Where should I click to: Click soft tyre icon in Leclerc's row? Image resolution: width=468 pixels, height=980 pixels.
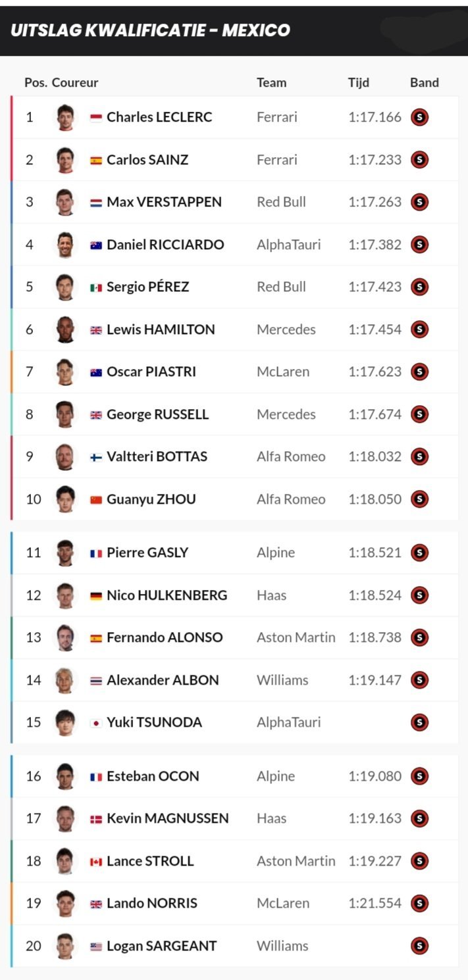(419, 118)
